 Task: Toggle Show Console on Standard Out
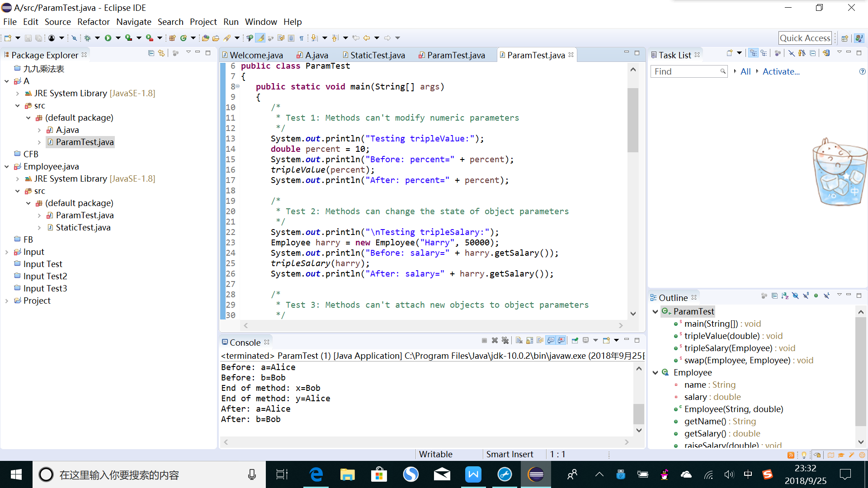click(550, 340)
